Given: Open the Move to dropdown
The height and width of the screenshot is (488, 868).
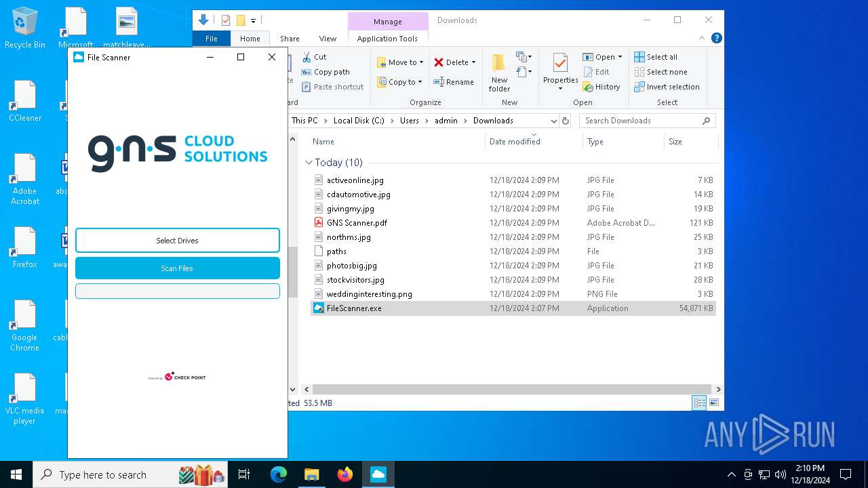Looking at the screenshot, I should [x=400, y=62].
